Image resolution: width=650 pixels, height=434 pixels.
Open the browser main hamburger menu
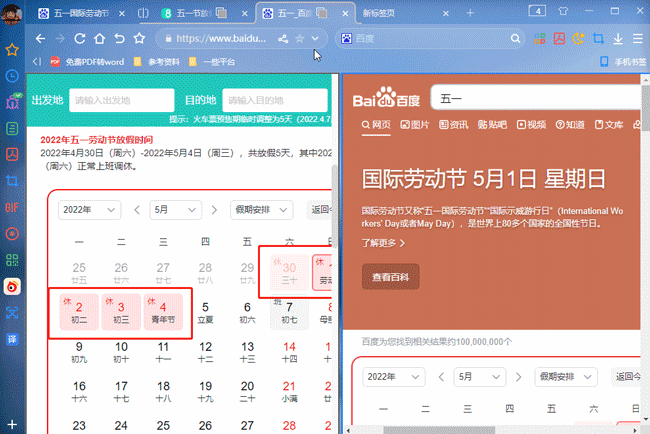pos(638,39)
